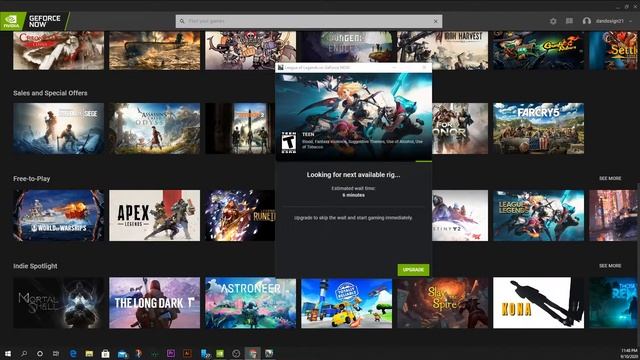640x360 pixels.
Task: Click the ESRB Teen rating badge
Action: 289,142
